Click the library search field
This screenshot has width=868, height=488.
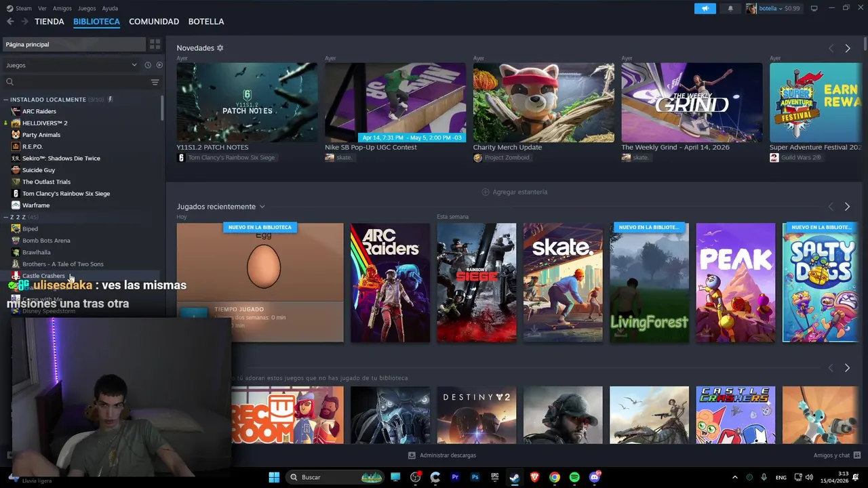[x=76, y=82]
